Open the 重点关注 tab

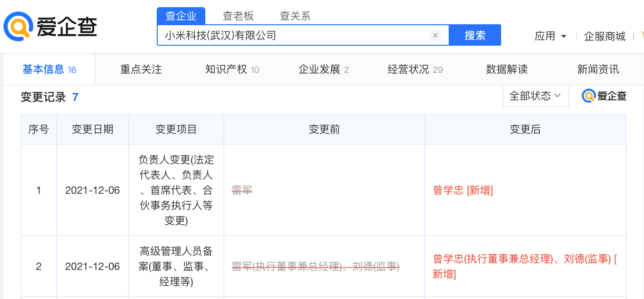click(x=141, y=70)
